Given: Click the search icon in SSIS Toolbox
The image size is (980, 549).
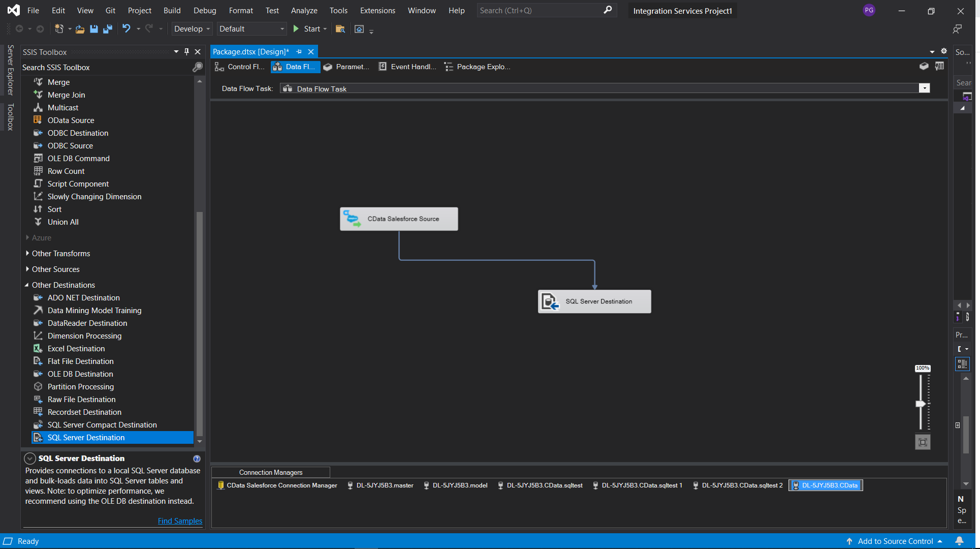Looking at the screenshot, I should [x=198, y=67].
